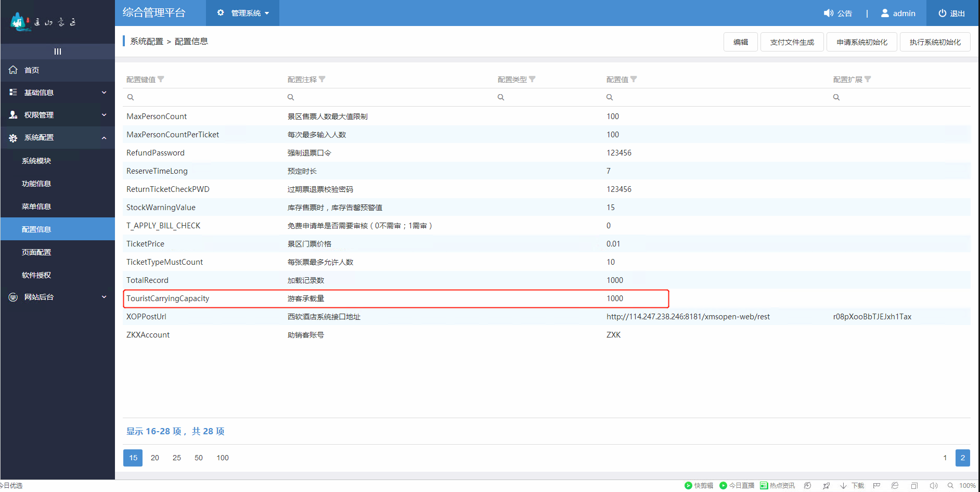Click the home icon beside 首页
Screen dimensions: 980x492
click(12, 70)
